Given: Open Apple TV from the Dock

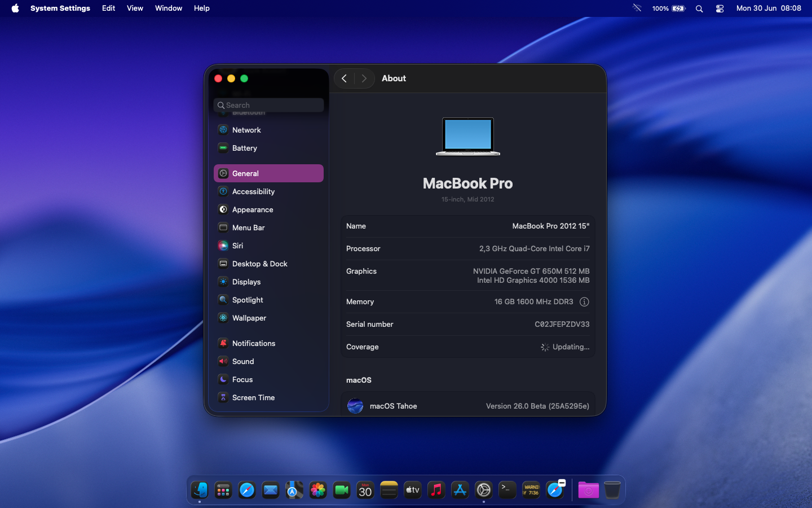Looking at the screenshot, I should pyautogui.click(x=413, y=490).
